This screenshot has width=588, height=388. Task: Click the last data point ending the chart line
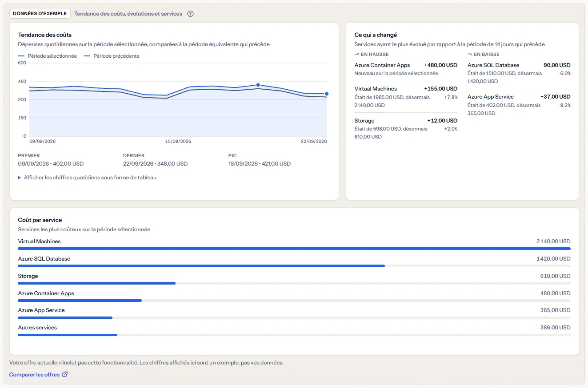(x=327, y=94)
